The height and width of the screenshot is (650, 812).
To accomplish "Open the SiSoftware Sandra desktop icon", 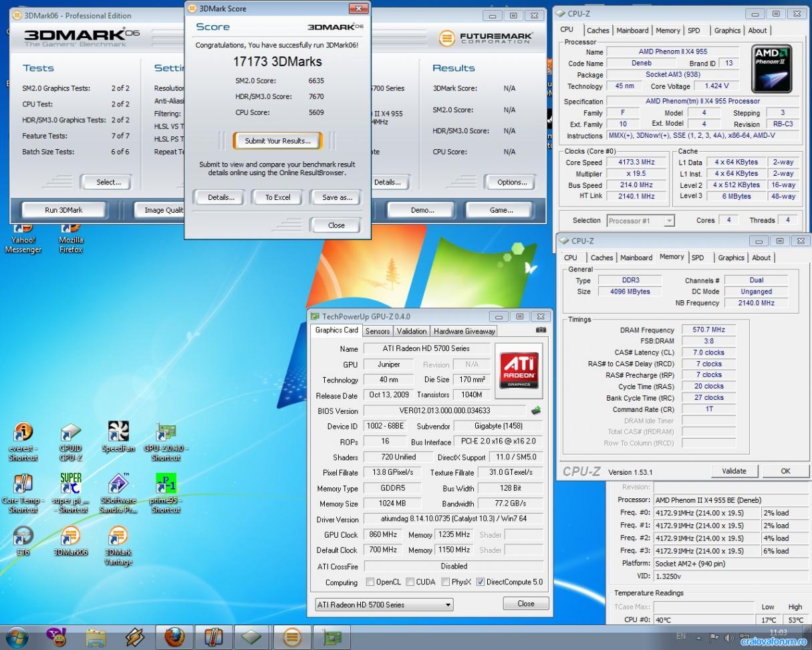I will point(118,494).
